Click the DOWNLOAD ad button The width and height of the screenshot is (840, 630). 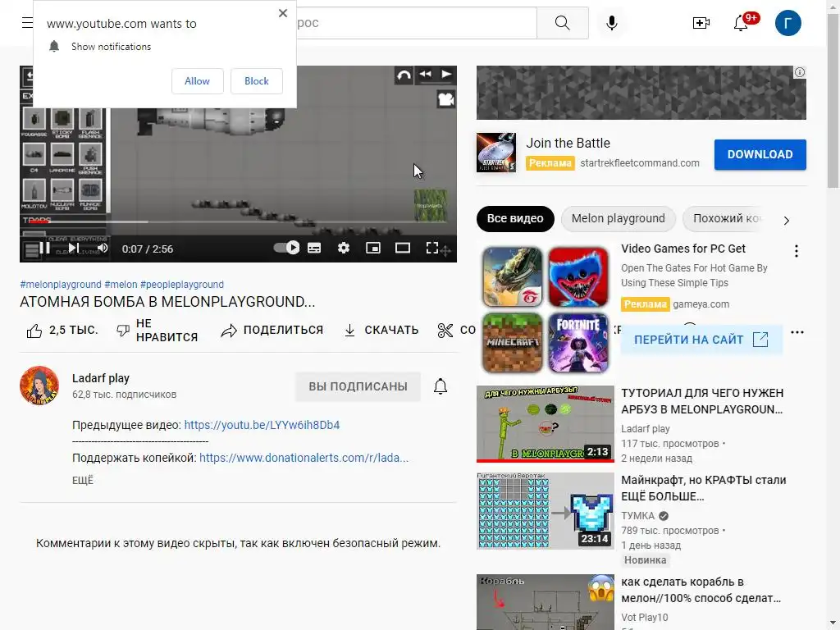[x=760, y=154]
